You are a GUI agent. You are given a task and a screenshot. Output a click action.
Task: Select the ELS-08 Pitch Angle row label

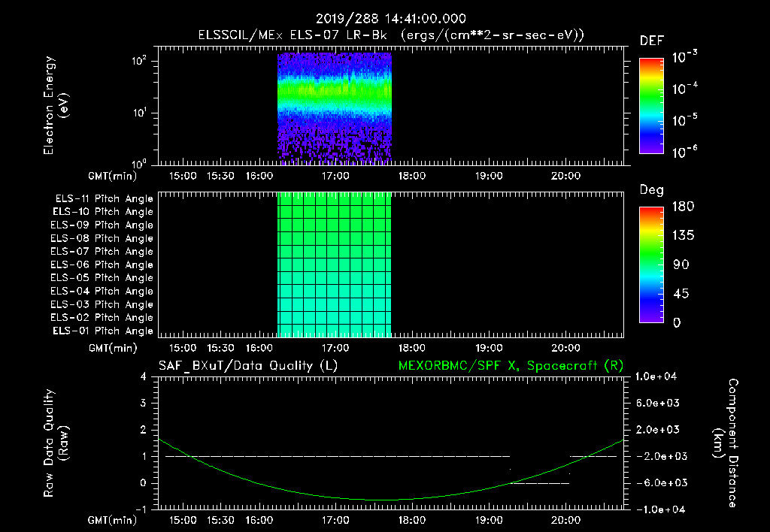pos(102,238)
